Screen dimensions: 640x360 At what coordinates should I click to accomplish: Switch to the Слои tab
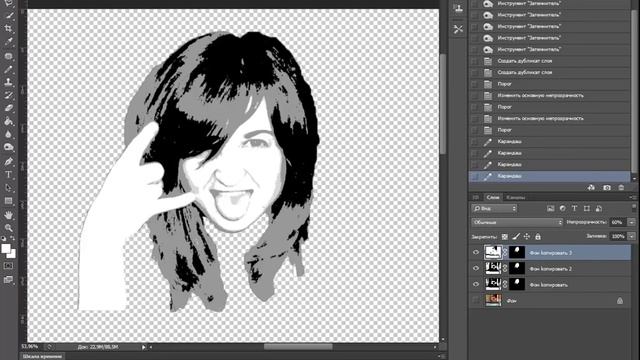click(493, 197)
